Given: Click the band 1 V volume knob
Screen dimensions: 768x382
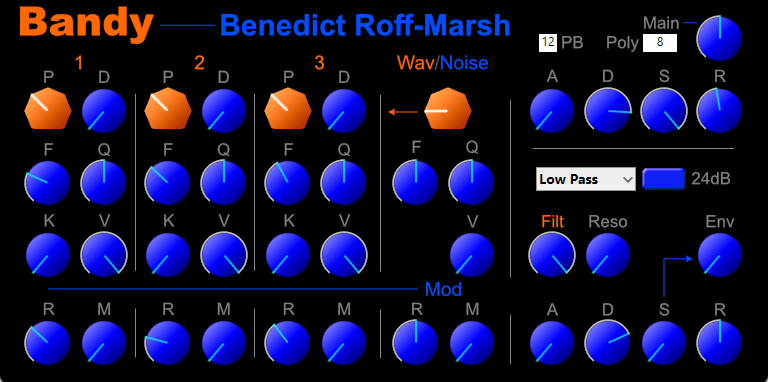Looking at the screenshot, I should click(104, 255).
